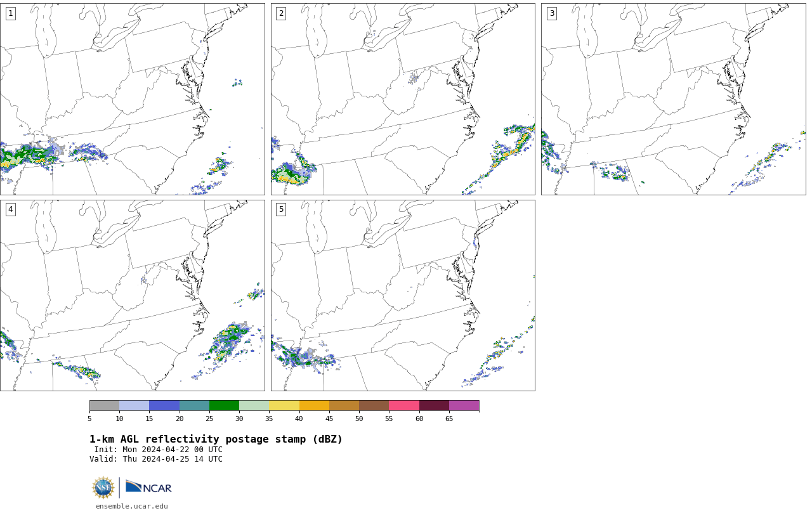The image size is (812, 513).
Task: Click the 'Valid: Thu 2024-04-25 14 UTC' text
Action: coord(156,459)
